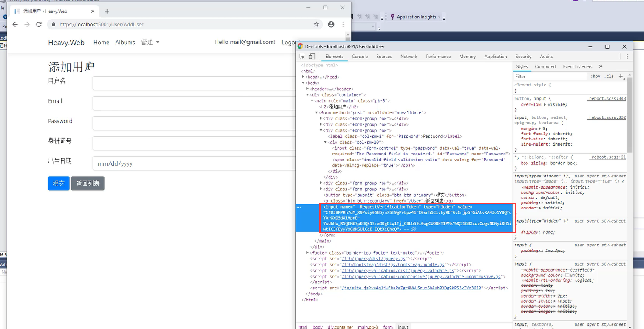
Task: Click the blue 提交 submit button
Action: tap(59, 183)
